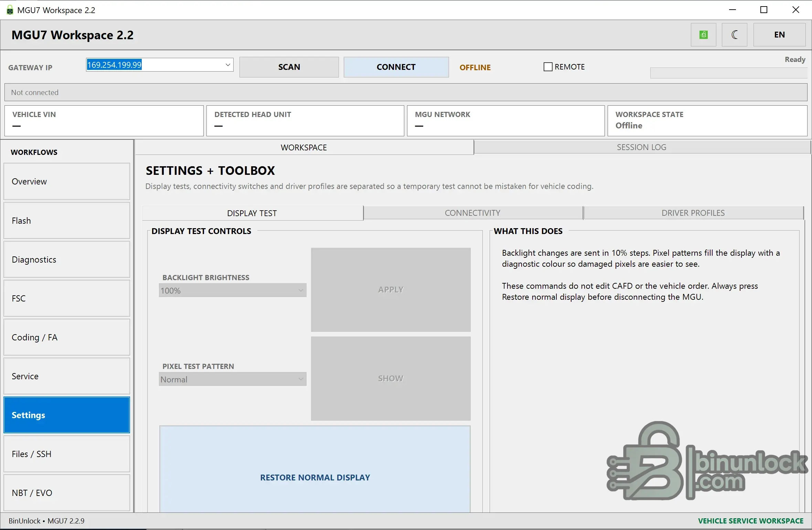Minimize the MGU7 Workspace window
Image resolution: width=812 pixels, height=530 pixels.
pyautogui.click(x=733, y=10)
